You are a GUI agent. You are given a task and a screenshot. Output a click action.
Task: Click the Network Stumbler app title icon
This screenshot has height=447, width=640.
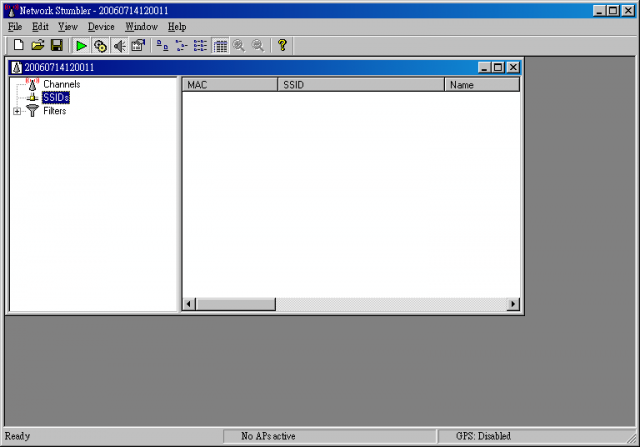coord(11,10)
